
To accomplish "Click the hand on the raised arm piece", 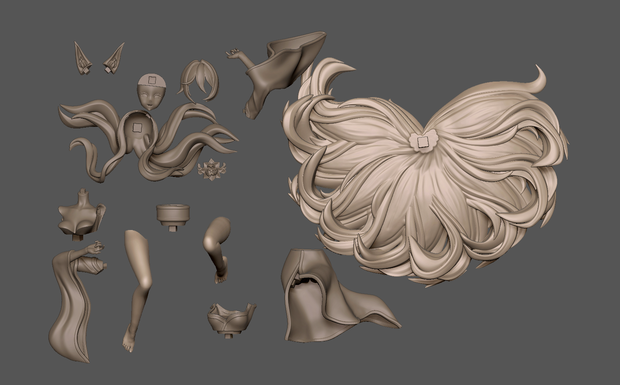I will [x=234, y=53].
